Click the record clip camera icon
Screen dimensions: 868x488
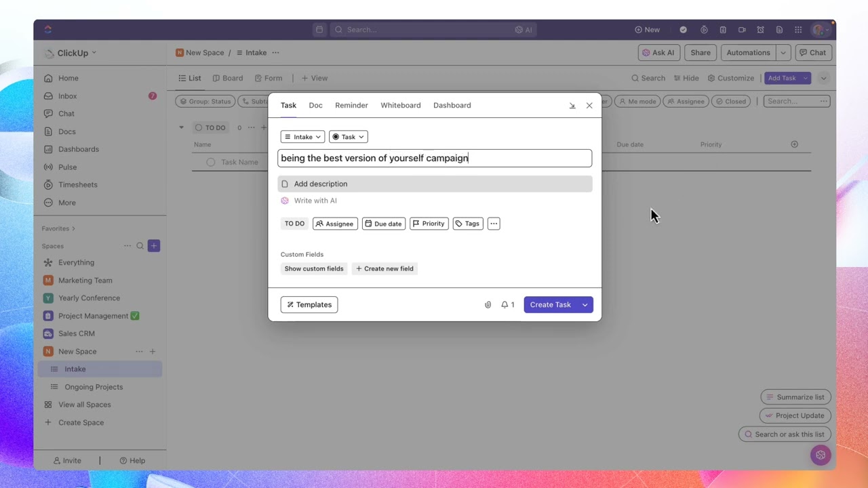point(742,30)
